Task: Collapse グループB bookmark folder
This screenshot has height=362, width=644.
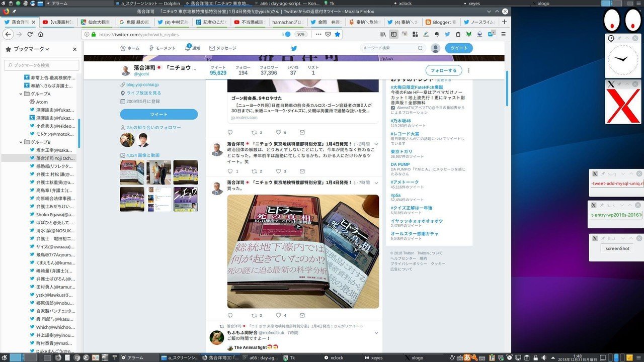Action: 21,142
